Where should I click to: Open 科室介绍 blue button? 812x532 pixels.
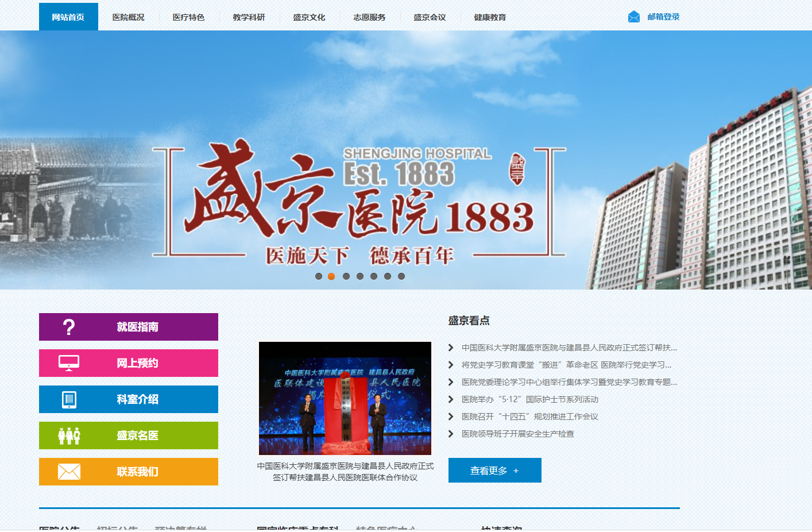click(x=129, y=399)
